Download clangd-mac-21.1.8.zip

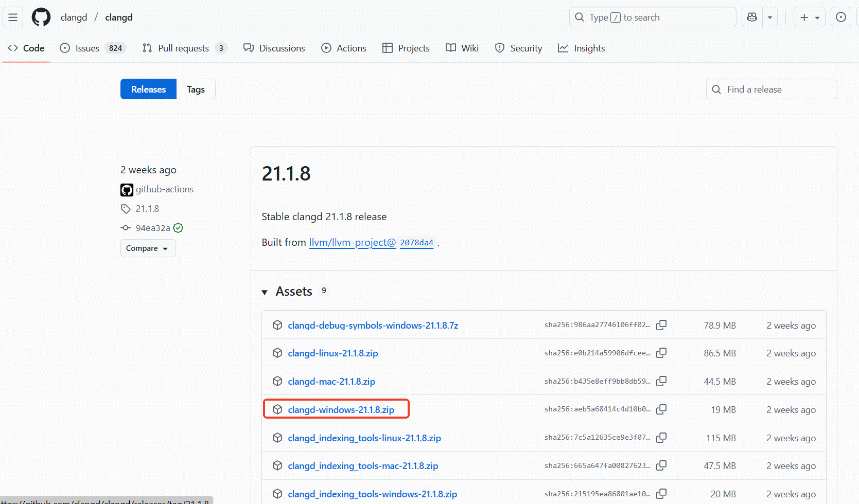click(x=331, y=382)
